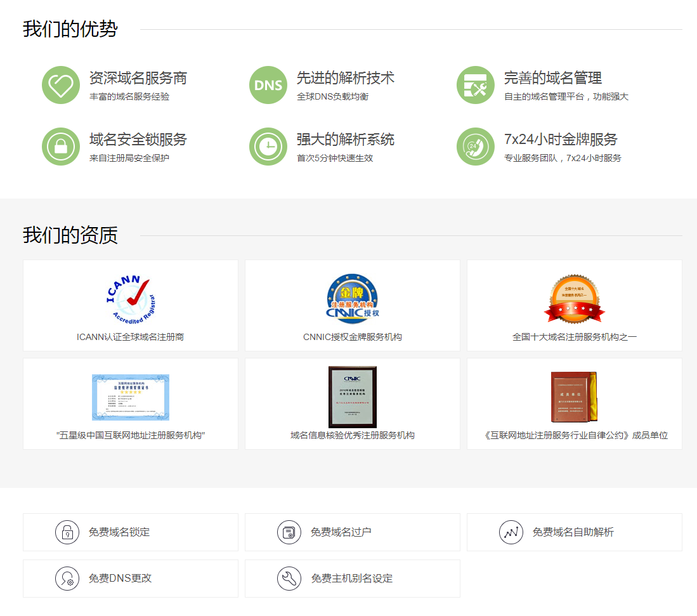This screenshot has height=616, width=697.
Task: Click the headset icon beside 免费DNS更改
Action: click(x=67, y=579)
